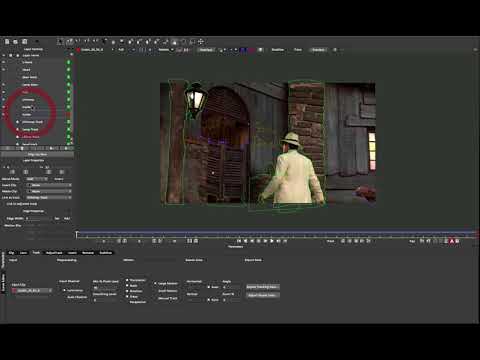Open the Input Clip dropdown in Track panel

coord(32,291)
